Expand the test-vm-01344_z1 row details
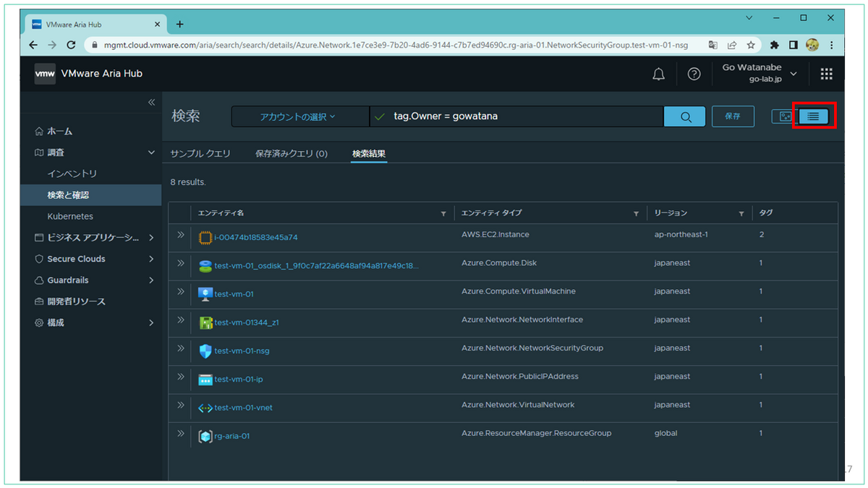This screenshot has height=488, width=868. point(181,320)
